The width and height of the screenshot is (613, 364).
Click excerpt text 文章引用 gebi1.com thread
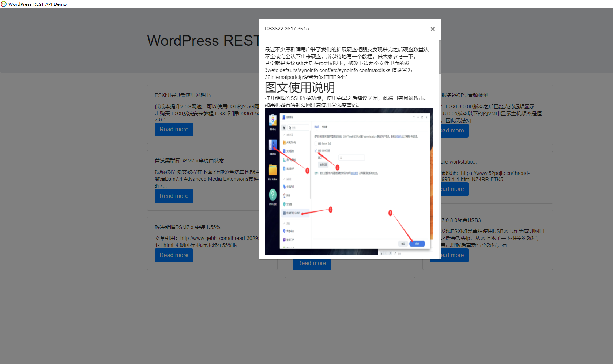click(207, 242)
